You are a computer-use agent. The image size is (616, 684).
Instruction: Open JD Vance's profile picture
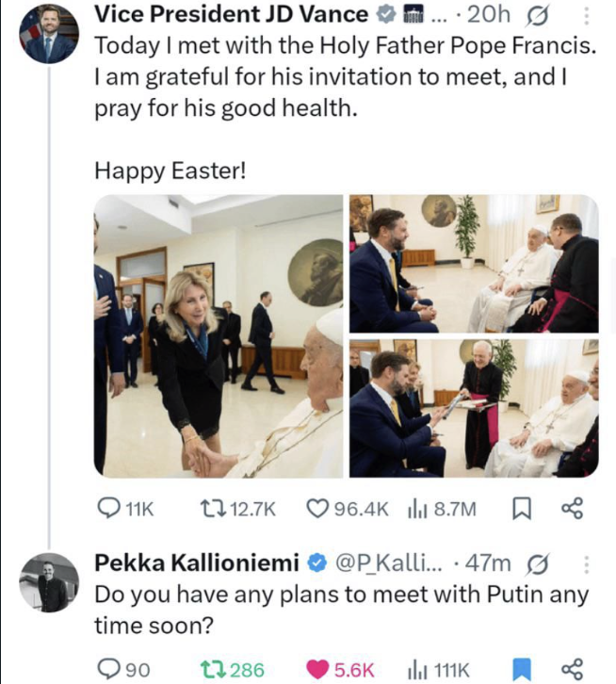(x=49, y=35)
